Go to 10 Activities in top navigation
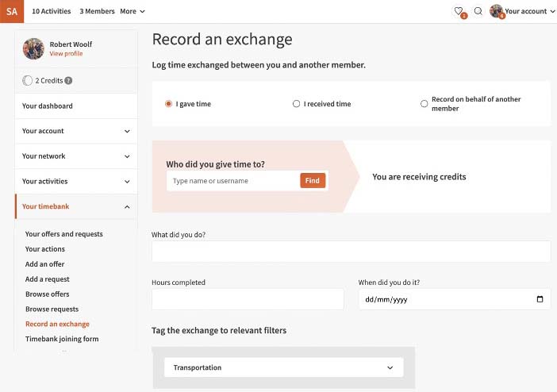The width and height of the screenshot is (557, 392). click(x=51, y=11)
